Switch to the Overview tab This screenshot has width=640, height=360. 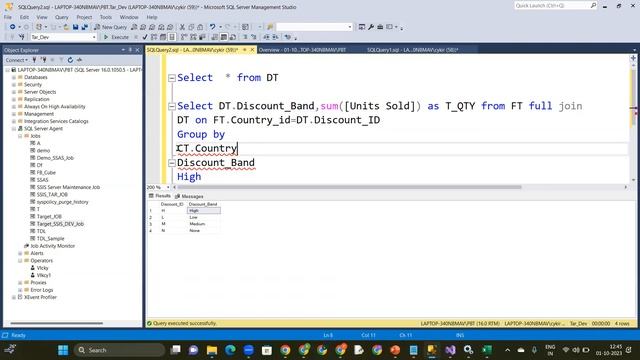coord(302,50)
